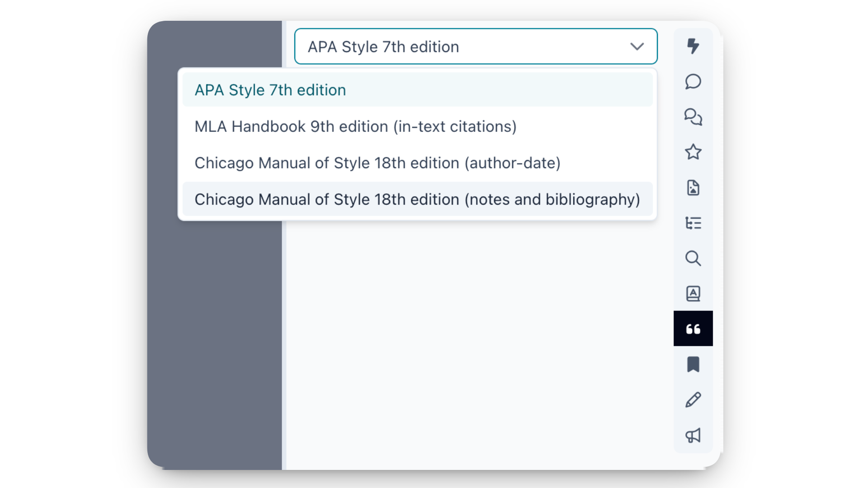Open the lightning bolt quick actions icon
Screen dimensions: 868x488
tap(693, 46)
